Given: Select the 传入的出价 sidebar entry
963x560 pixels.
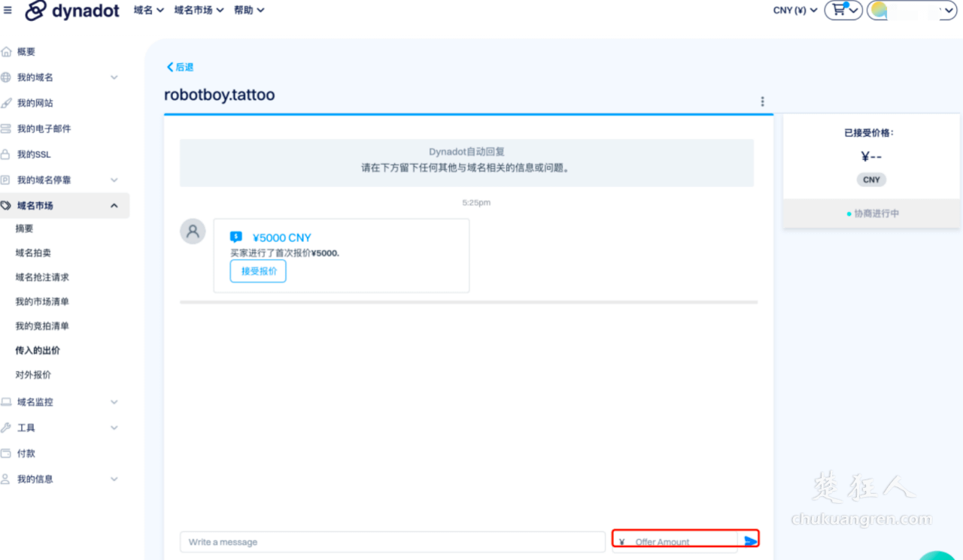Looking at the screenshot, I should [x=36, y=350].
